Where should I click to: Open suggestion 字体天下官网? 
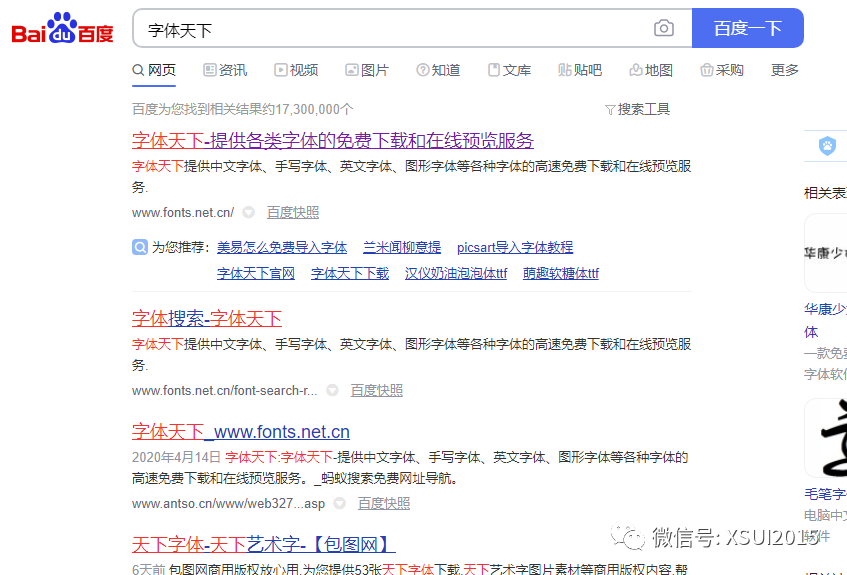click(x=256, y=273)
